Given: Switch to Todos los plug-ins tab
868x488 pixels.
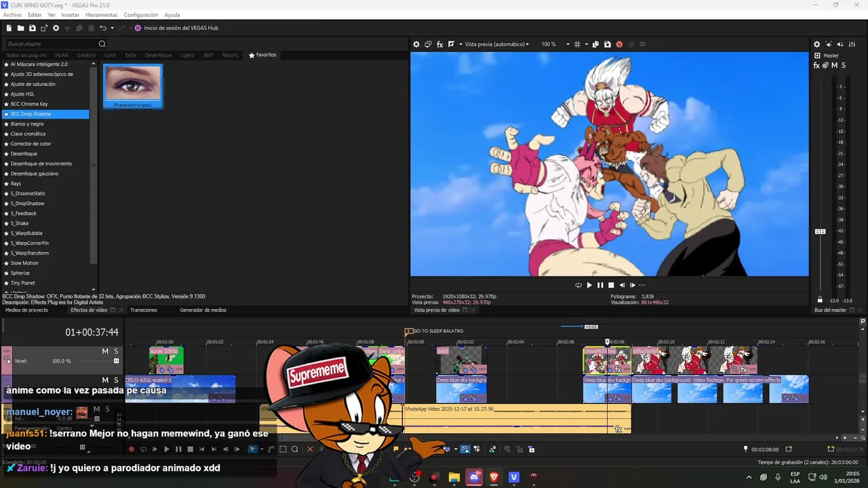Looking at the screenshot, I should (x=26, y=55).
